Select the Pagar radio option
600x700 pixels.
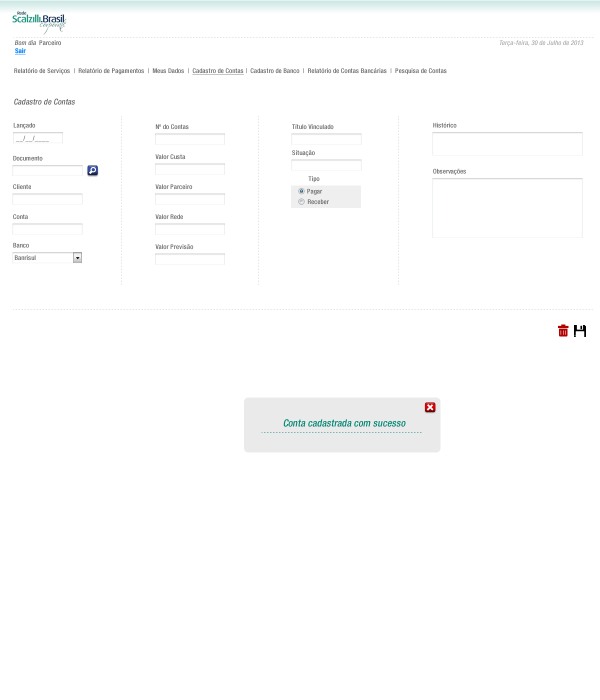301,191
